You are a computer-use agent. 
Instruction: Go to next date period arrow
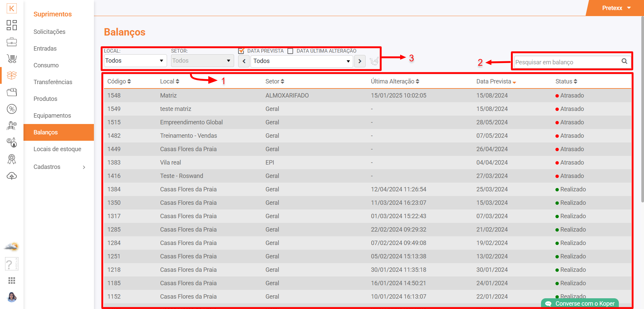tap(360, 61)
